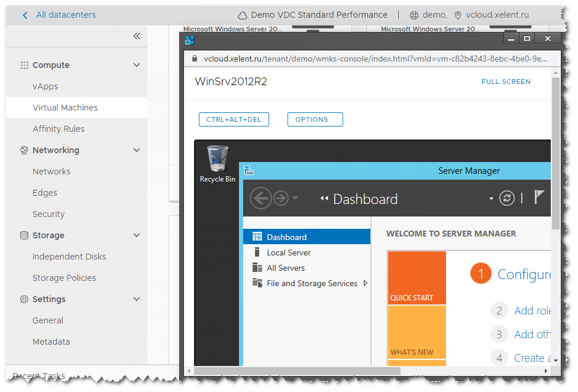
Task: Click the Add roles link at step 2
Action: pyautogui.click(x=532, y=310)
